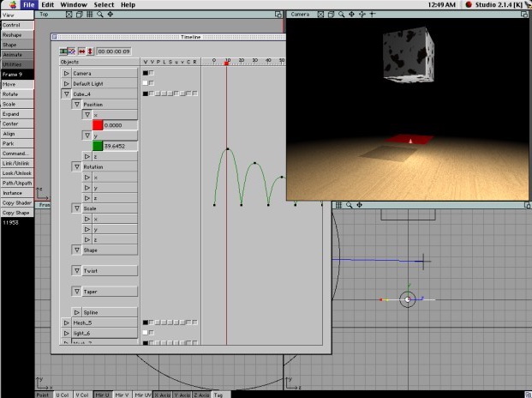Screen dimensions: 532x398
Task: Expand the Spline row
Action: [77, 312]
